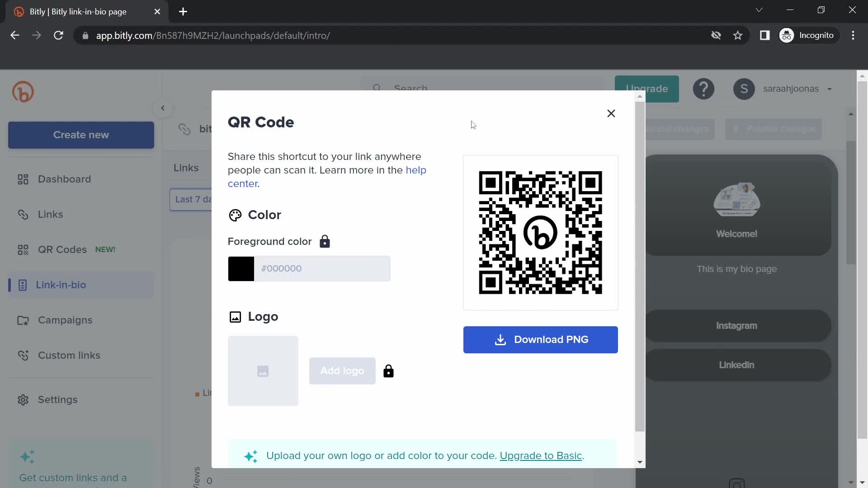This screenshot has height=488, width=868.
Task: Open Campaigns section
Action: pyautogui.click(x=65, y=320)
